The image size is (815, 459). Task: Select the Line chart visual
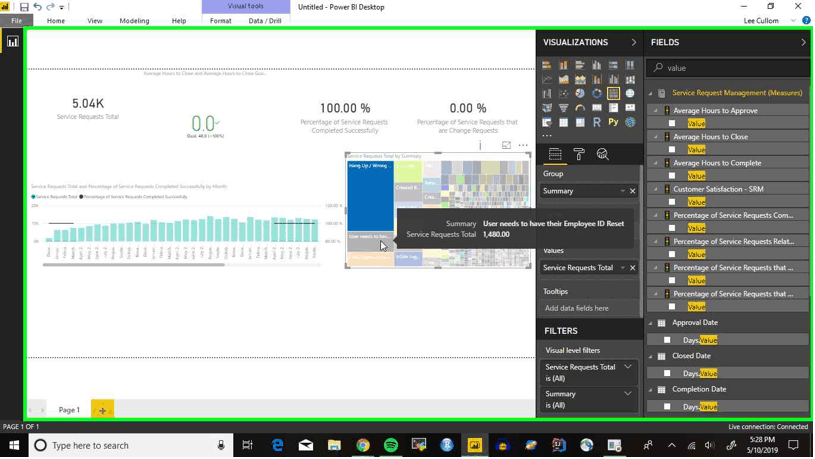pyautogui.click(x=546, y=80)
